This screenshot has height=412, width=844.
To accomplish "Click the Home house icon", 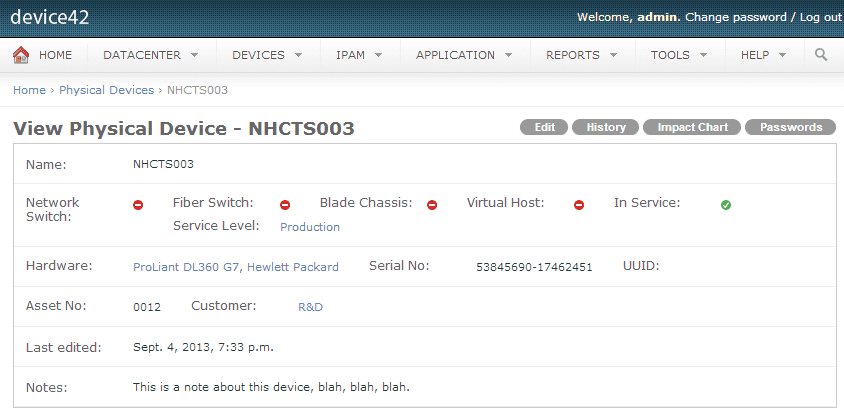I will [x=21, y=55].
